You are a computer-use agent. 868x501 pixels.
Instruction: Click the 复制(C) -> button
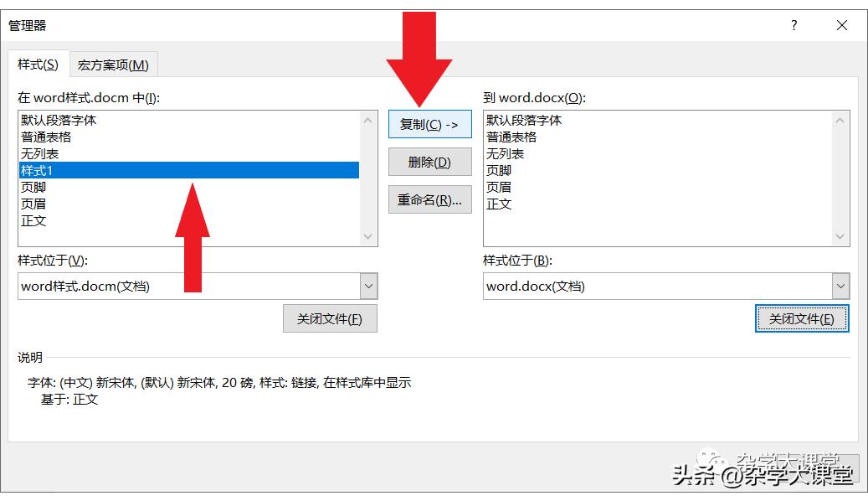coord(429,124)
